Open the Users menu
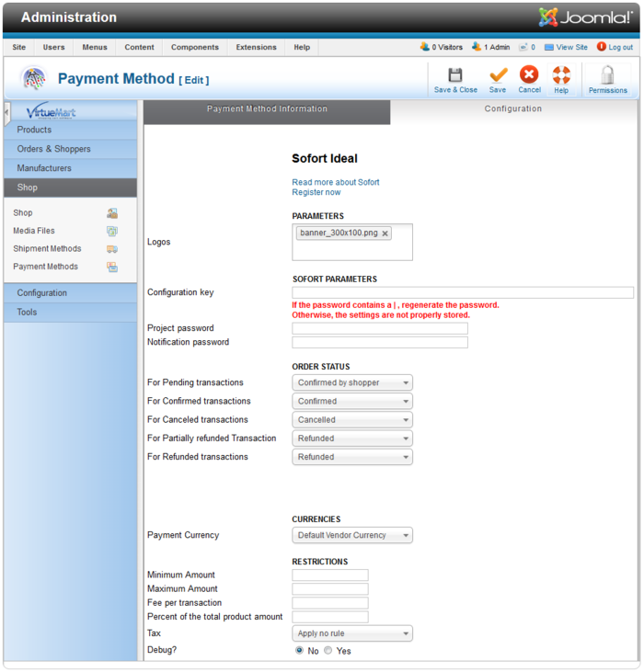The height and width of the screenshot is (672, 644). [53, 47]
